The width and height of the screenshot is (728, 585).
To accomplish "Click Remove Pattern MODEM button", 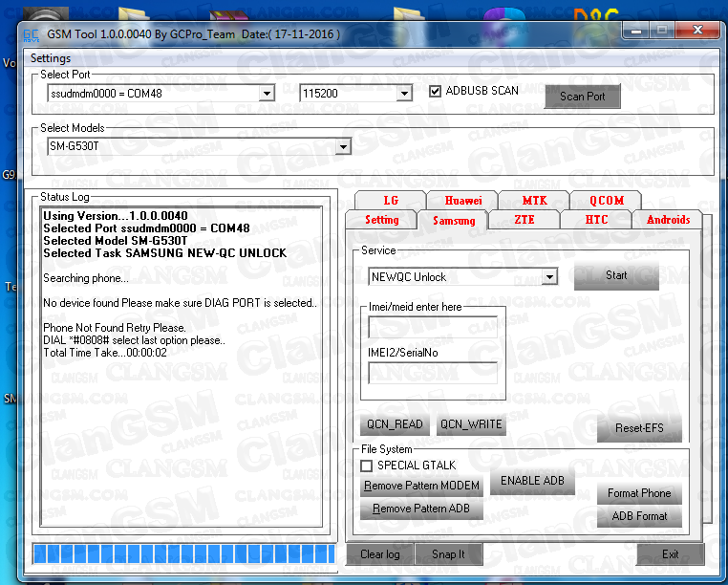I will click(421, 486).
